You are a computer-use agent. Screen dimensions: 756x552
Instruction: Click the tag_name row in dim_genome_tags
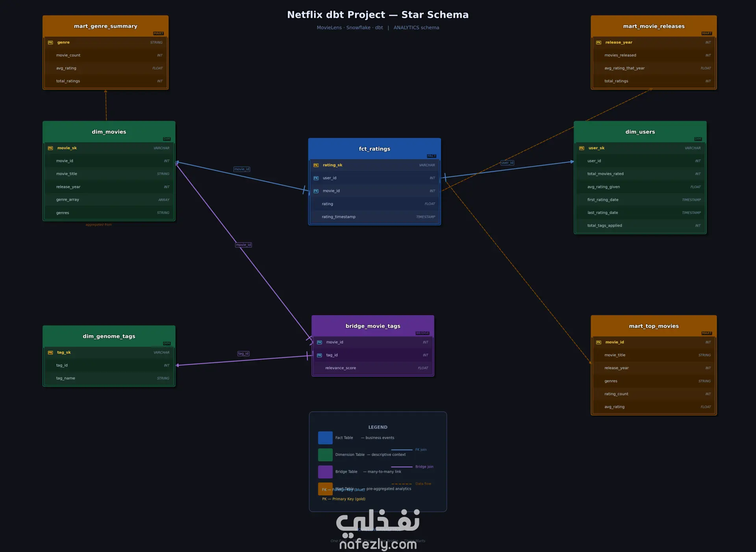point(109,378)
